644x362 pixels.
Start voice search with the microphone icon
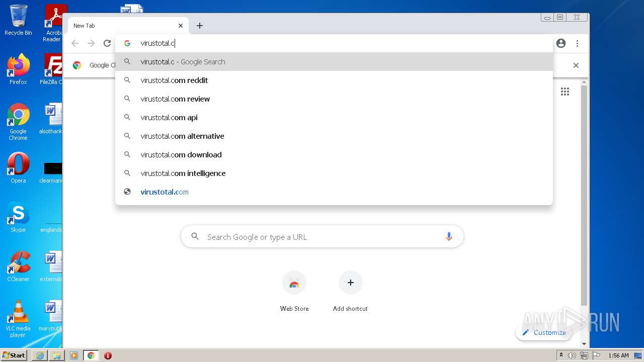click(449, 237)
